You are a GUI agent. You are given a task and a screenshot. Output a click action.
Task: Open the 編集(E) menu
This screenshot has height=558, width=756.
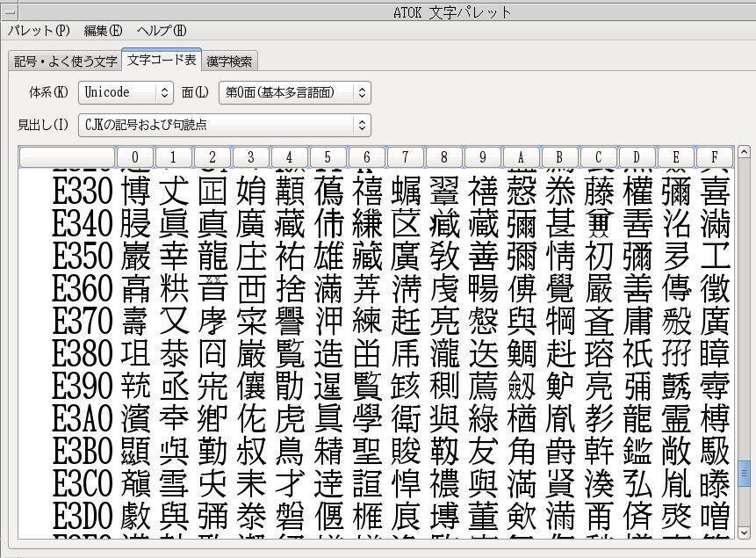103,31
